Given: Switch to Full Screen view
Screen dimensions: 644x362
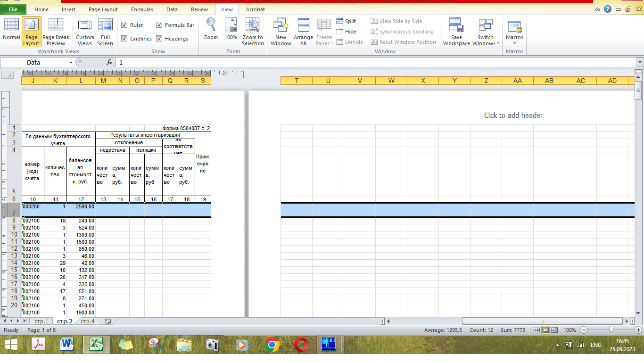Looking at the screenshot, I should (105, 31).
